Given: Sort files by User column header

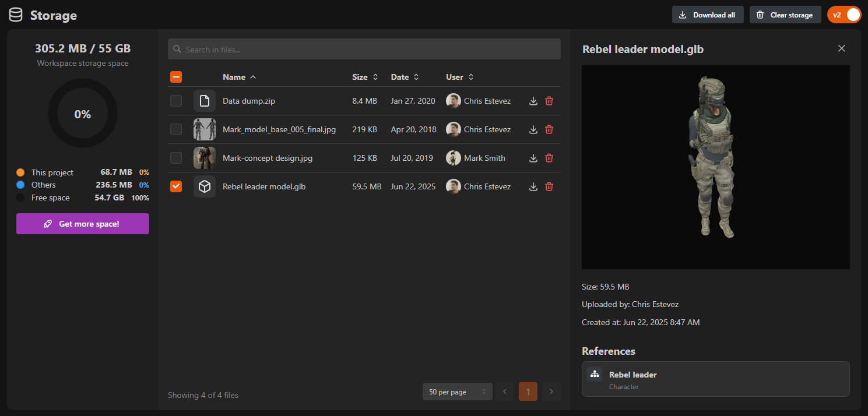Looking at the screenshot, I should tap(459, 77).
